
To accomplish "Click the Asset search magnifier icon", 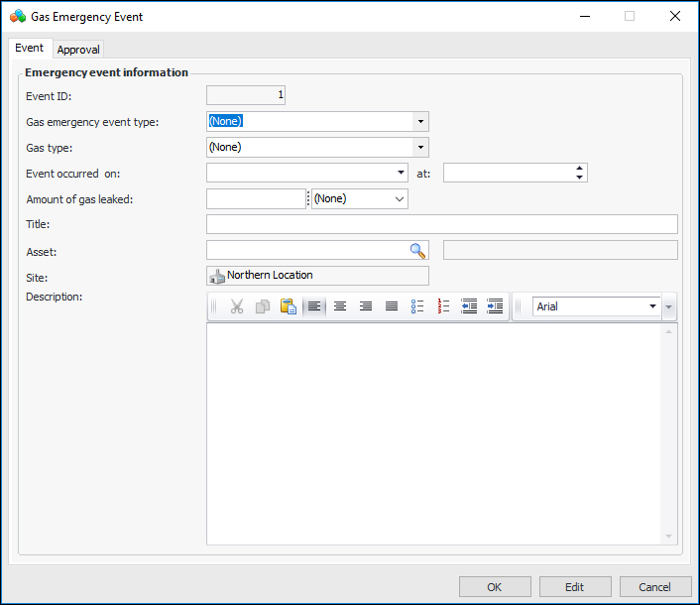I will (417, 250).
